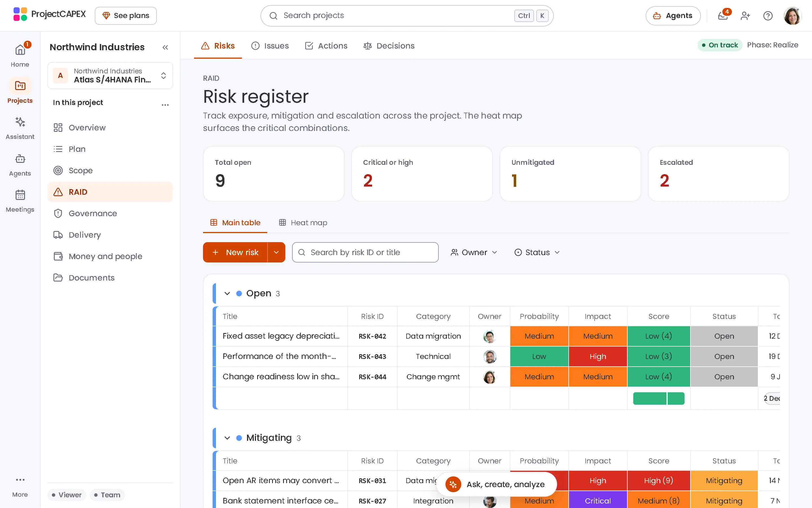Screen dimensions: 812x508
Task: Open the In this project options menu
Action: [x=165, y=105]
